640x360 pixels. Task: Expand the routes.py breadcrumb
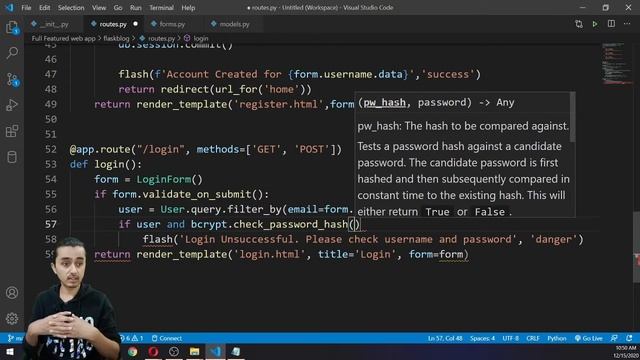[161, 38]
